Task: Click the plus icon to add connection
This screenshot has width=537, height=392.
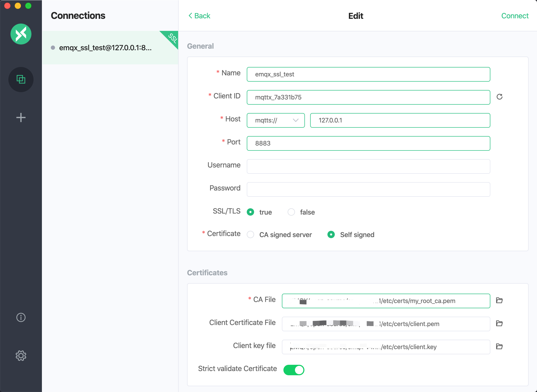Action: click(21, 117)
